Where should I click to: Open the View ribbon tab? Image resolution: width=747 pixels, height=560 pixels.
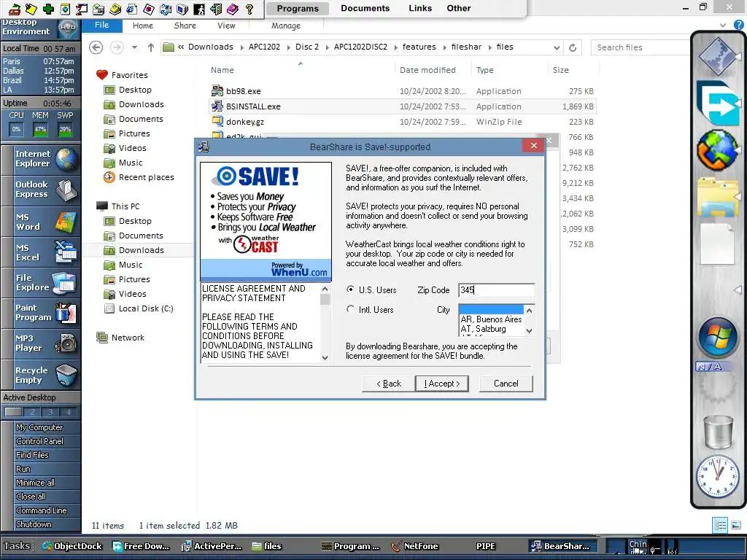point(226,26)
